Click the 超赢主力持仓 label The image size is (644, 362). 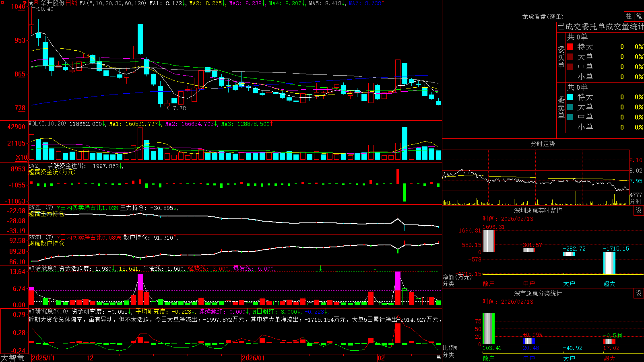coord(46,214)
